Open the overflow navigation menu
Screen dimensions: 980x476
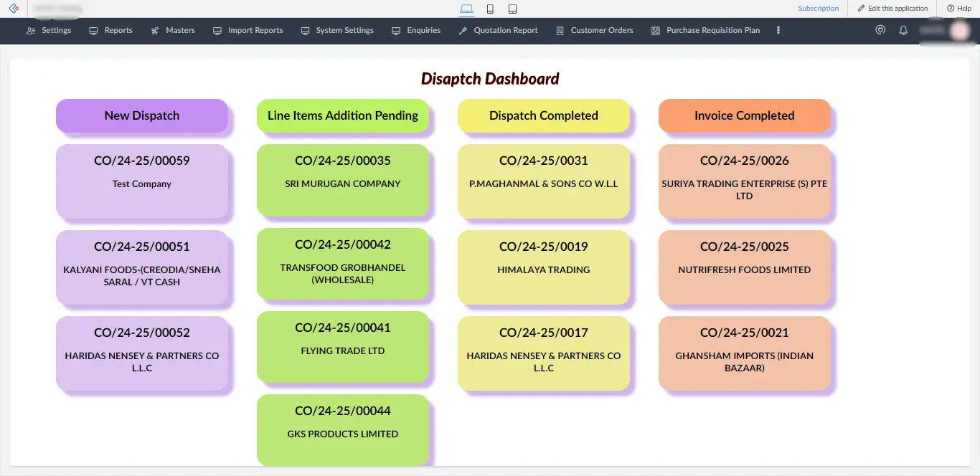(x=778, y=30)
